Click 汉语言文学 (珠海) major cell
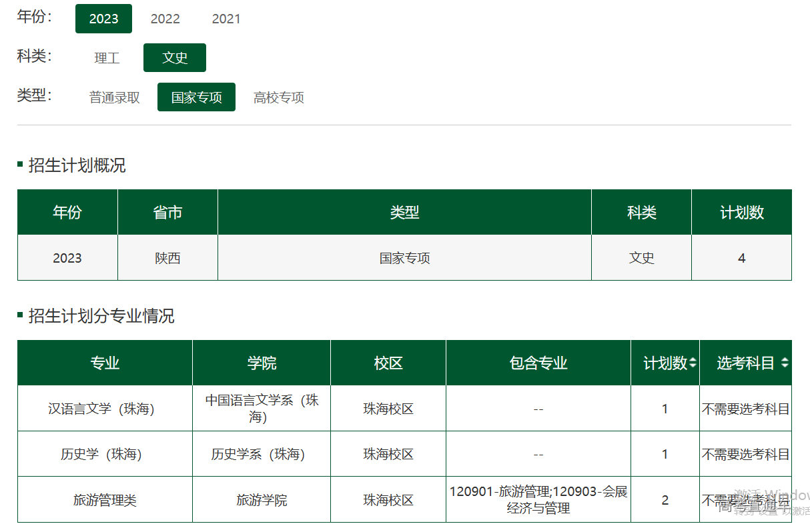The height and width of the screenshot is (532, 810). coord(101,409)
